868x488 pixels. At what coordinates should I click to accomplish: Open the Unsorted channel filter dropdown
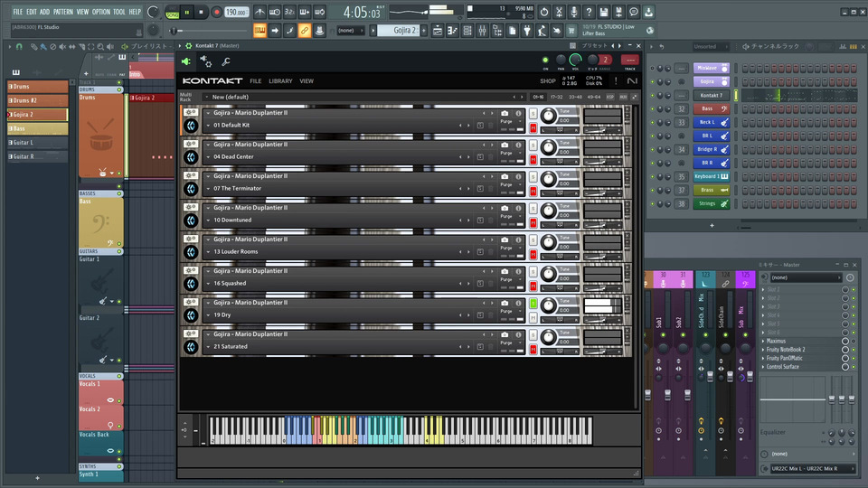713,46
